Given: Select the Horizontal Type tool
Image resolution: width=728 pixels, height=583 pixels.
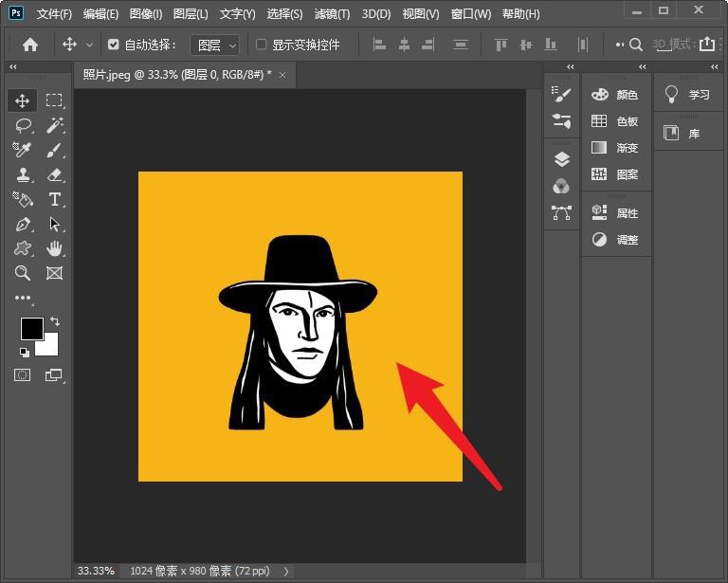Looking at the screenshot, I should [54, 199].
